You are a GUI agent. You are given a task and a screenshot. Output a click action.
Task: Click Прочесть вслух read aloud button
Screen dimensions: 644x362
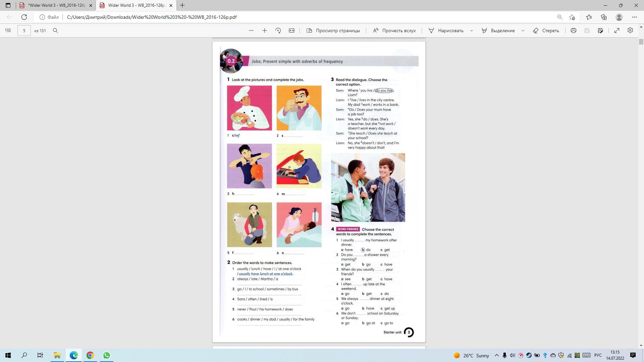pos(394,31)
